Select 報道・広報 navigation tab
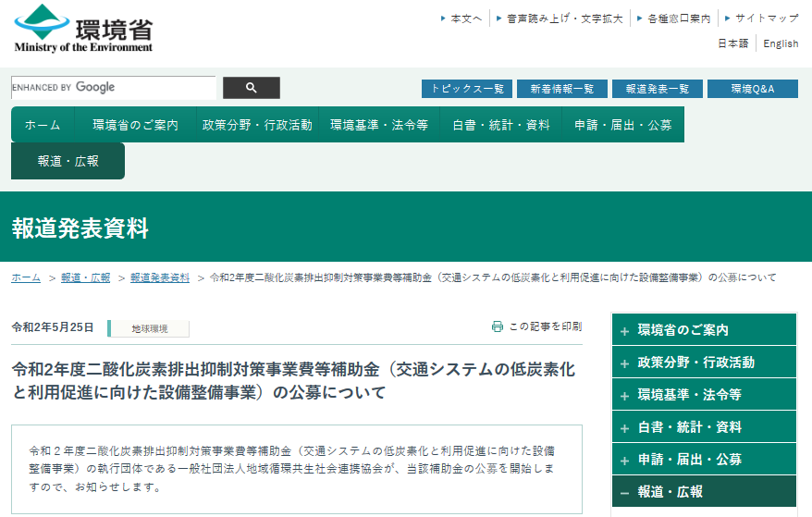Screen dimensions: 812x517 click(x=68, y=161)
